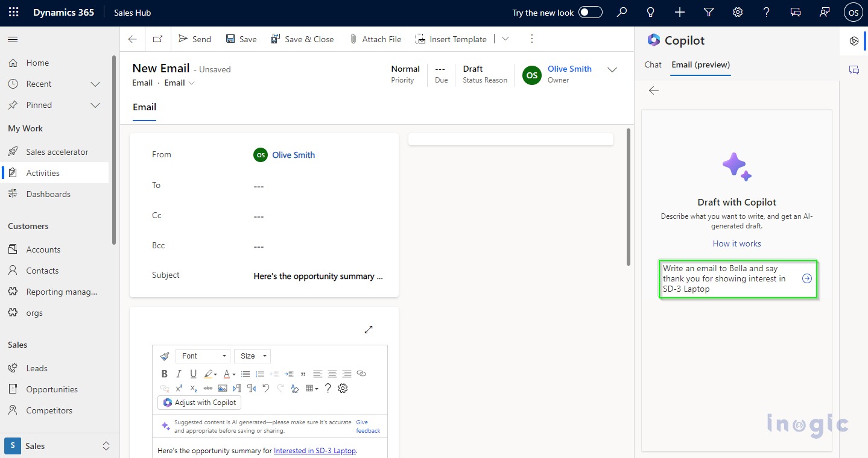This screenshot has height=458, width=868.
Task: Expand the email editor to full screen
Action: tap(369, 330)
